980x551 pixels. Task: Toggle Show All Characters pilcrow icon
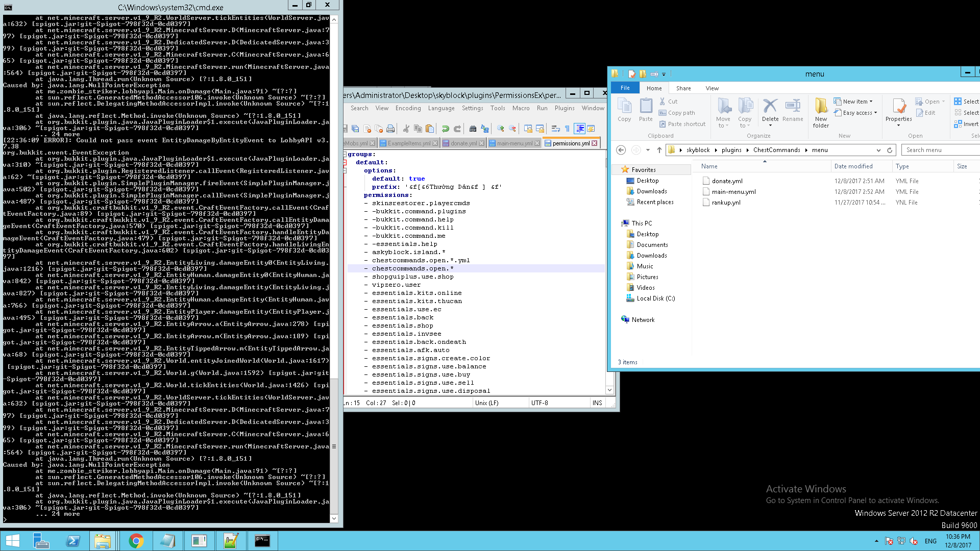pyautogui.click(x=567, y=129)
